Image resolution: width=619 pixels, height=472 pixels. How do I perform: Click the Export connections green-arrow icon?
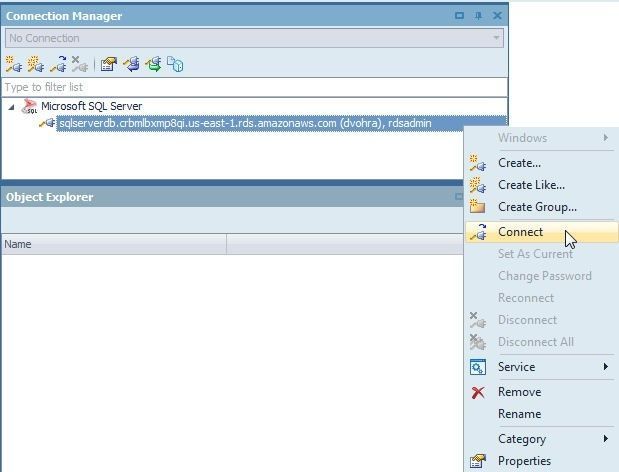click(153, 64)
